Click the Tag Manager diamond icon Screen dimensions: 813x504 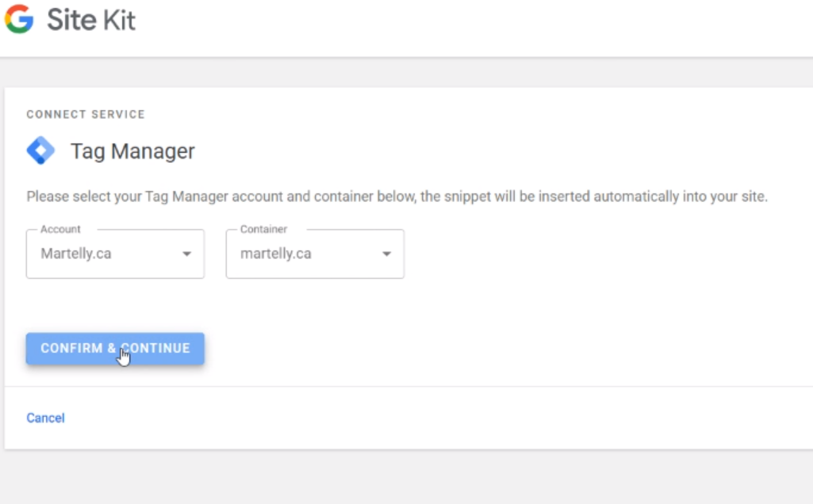tap(40, 151)
